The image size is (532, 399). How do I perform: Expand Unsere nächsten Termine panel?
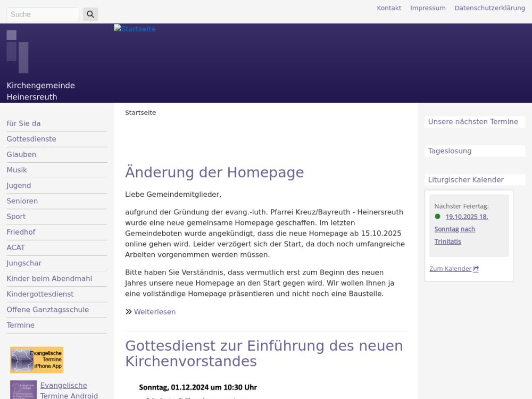(473, 122)
